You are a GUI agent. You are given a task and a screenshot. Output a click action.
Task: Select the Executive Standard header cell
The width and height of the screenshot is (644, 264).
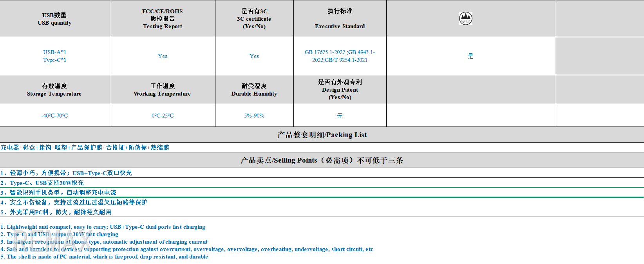click(x=340, y=19)
